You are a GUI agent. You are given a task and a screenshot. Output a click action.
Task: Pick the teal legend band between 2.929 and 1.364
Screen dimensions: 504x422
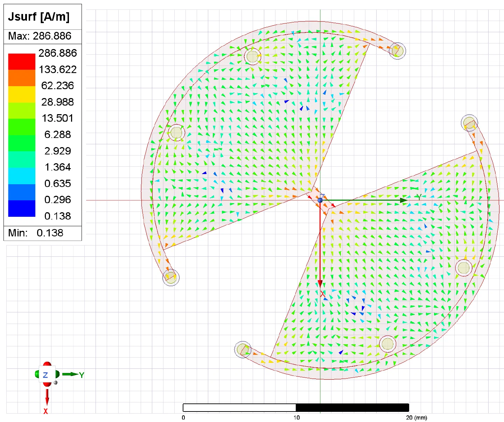[22, 159]
